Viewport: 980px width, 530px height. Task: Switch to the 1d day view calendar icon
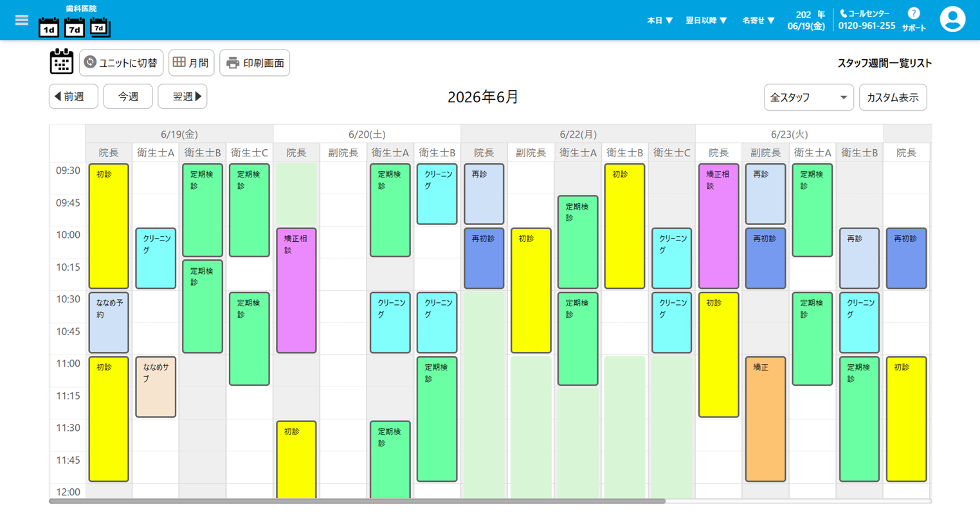click(x=49, y=28)
